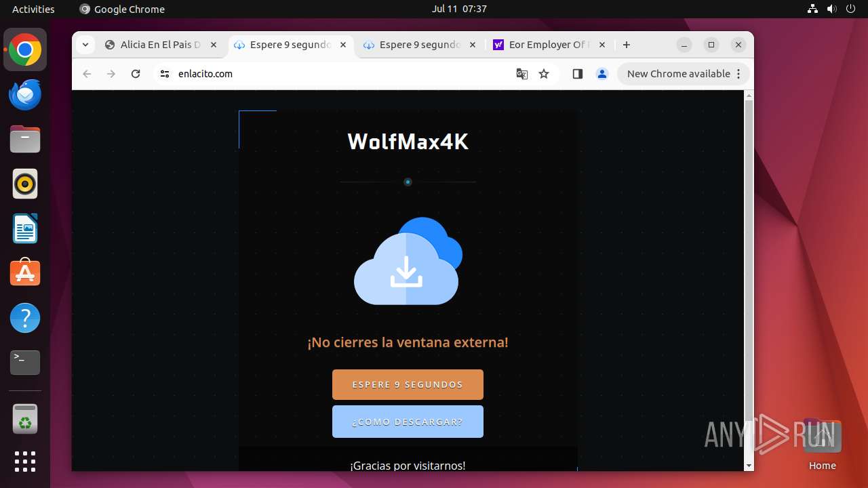Open the Activities overview
Image resolution: width=868 pixels, height=488 pixels.
[33, 9]
